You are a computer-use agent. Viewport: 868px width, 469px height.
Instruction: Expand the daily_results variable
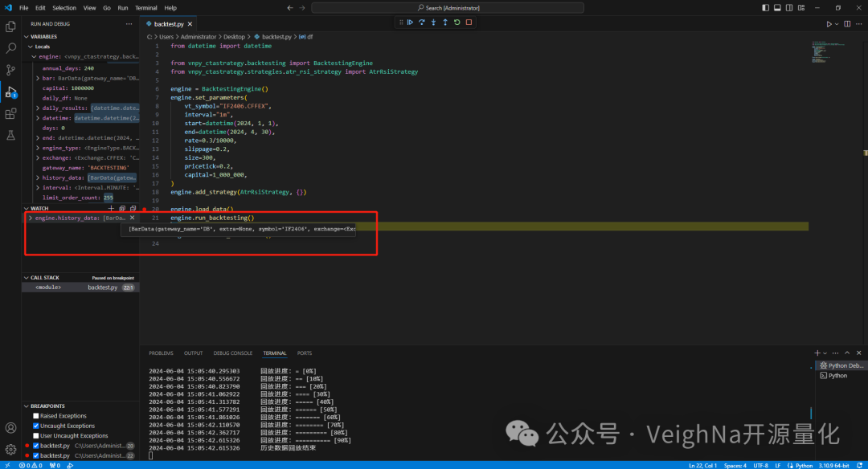tap(38, 108)
